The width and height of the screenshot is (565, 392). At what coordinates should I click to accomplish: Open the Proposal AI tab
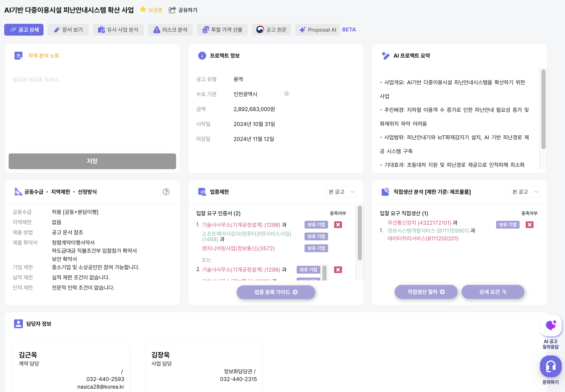pos(318,30)
